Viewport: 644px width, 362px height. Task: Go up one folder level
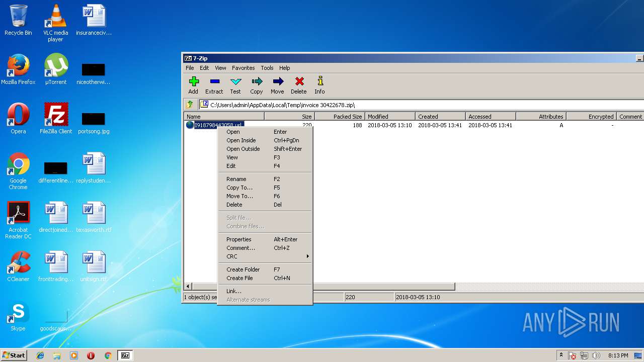pyautogui.click(x=190, y=105)
